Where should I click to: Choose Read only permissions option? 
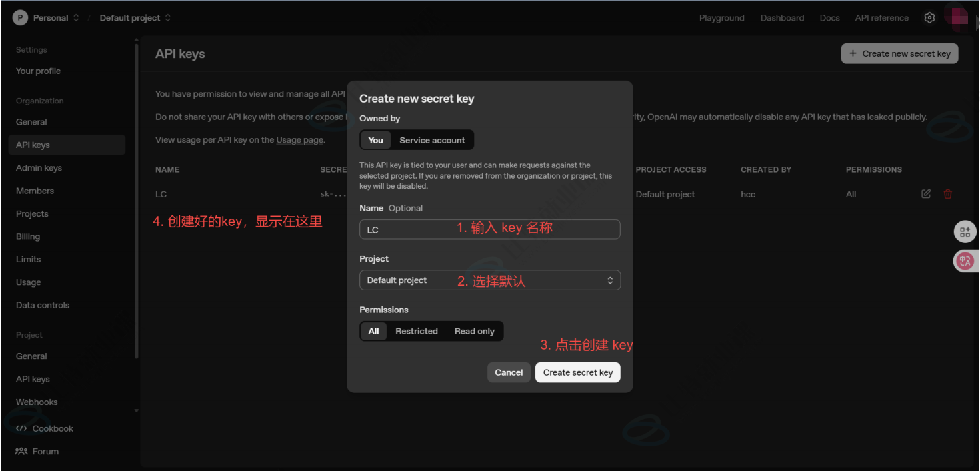pos(475,331)
